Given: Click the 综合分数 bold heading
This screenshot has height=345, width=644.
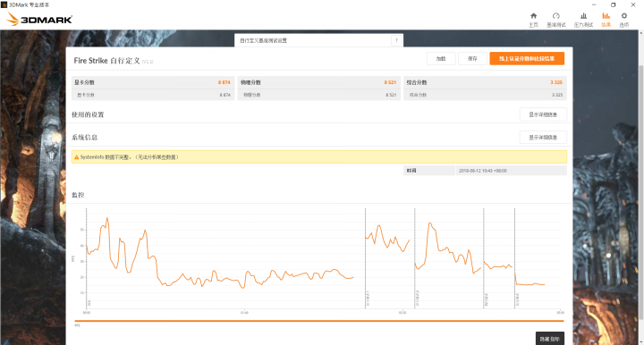Looking at the screenshot, I should click(417, 82).
